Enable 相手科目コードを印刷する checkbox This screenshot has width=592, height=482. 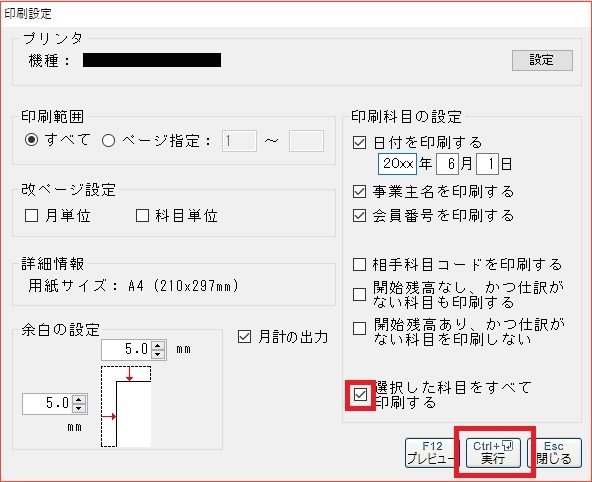tap(359, 264)
